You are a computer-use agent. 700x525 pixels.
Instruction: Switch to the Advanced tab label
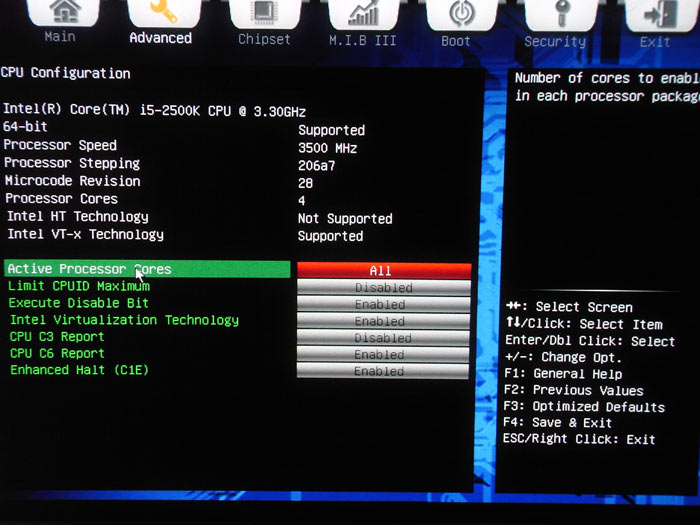(x=161, y=38)
